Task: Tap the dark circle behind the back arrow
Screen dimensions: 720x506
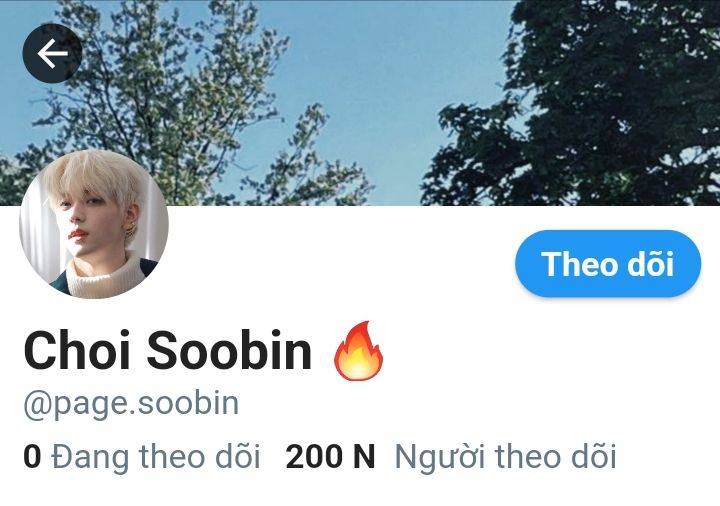Action: tap(52, 53)
